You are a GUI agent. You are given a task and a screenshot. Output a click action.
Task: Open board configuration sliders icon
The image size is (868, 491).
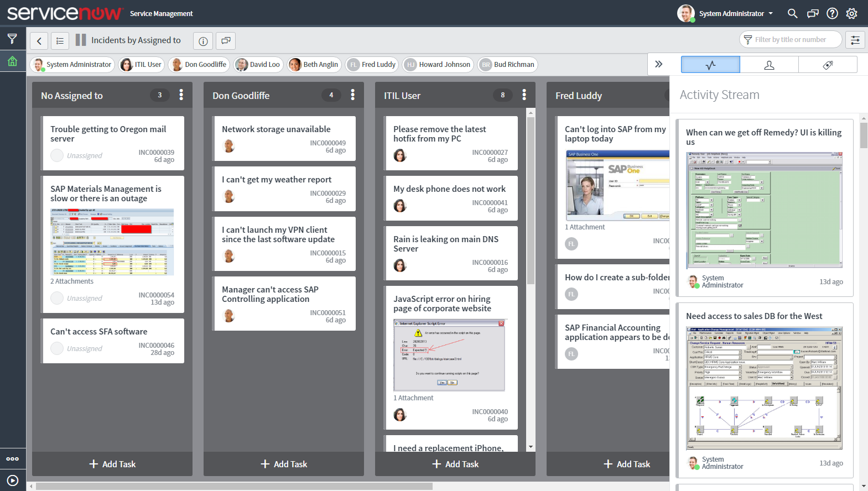coord(855,40)
